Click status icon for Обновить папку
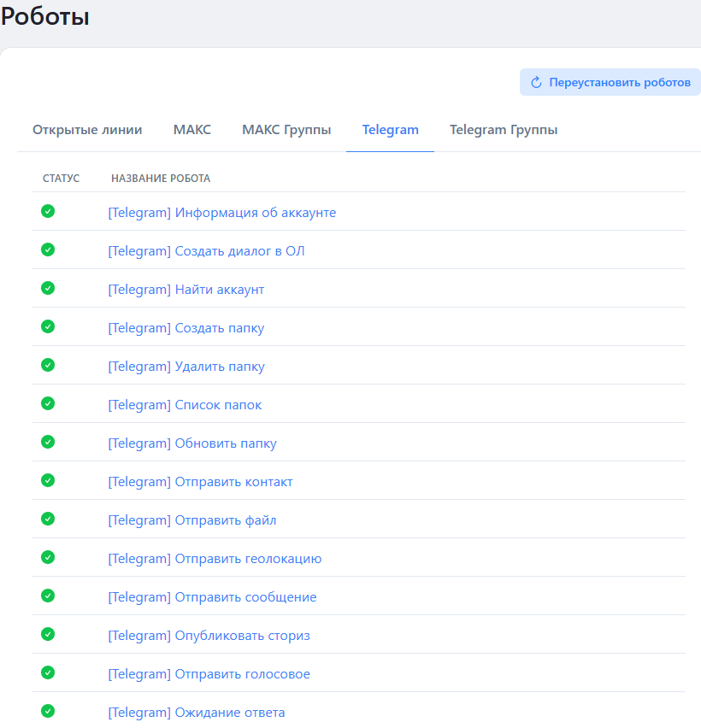 coord(48,442)
